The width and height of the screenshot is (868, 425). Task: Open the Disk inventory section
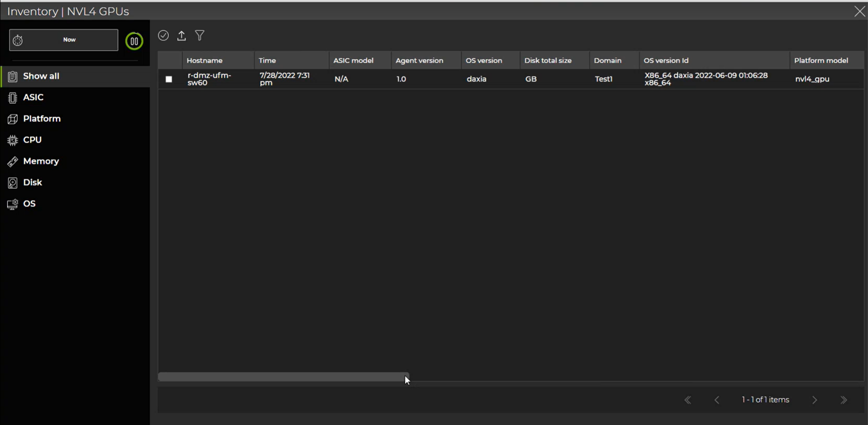(x=33, y=183)
